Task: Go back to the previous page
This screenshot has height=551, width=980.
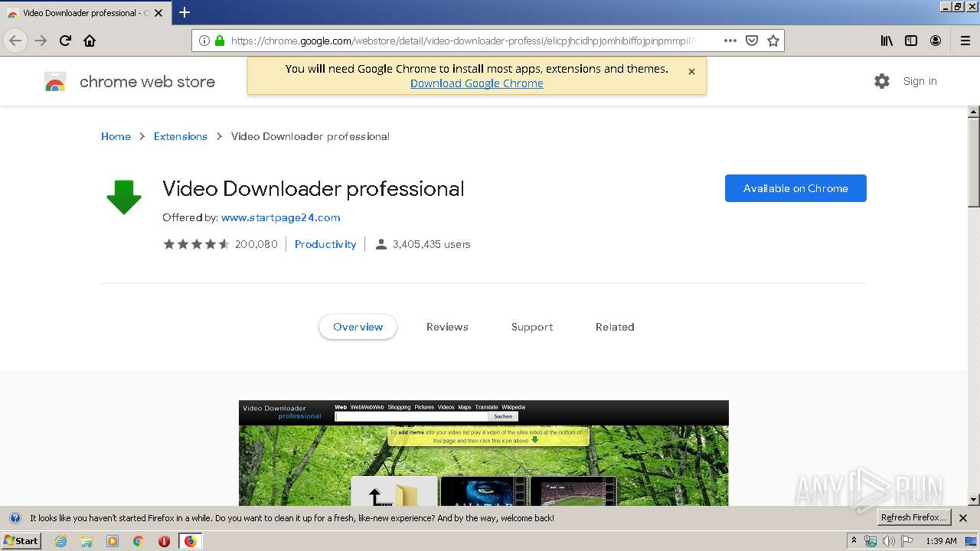Action: click(x=15, y=41)
